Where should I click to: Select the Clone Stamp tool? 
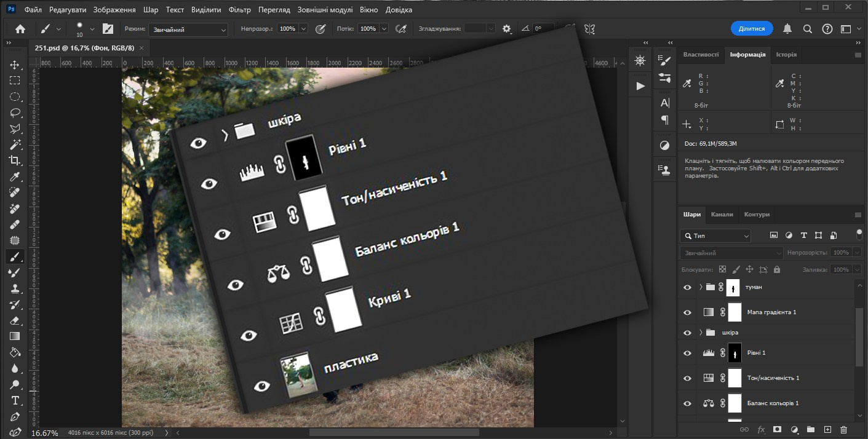(x=15, y=288)
